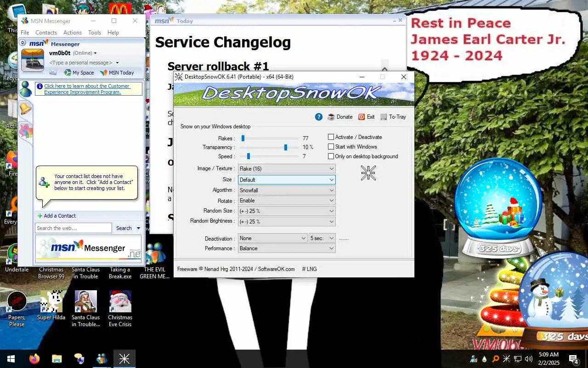The height and width of the screenshot is (368, 588).
Task: Click the Speed slider handle
Action: pos(249,156)
